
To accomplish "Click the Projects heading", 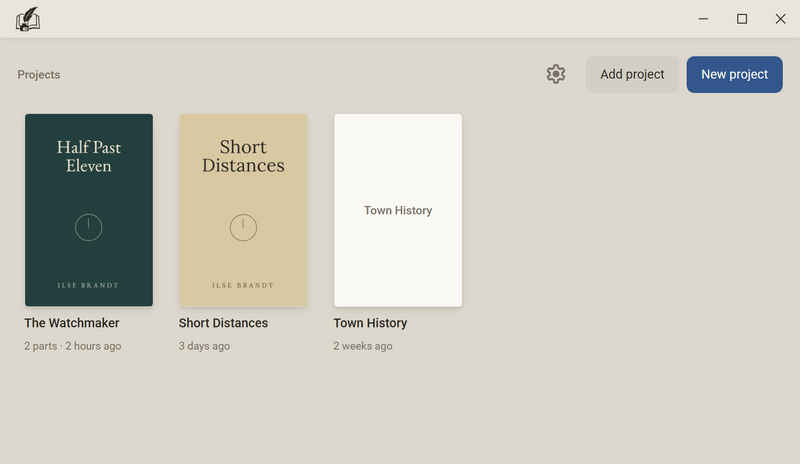I will tap(39, 75).
